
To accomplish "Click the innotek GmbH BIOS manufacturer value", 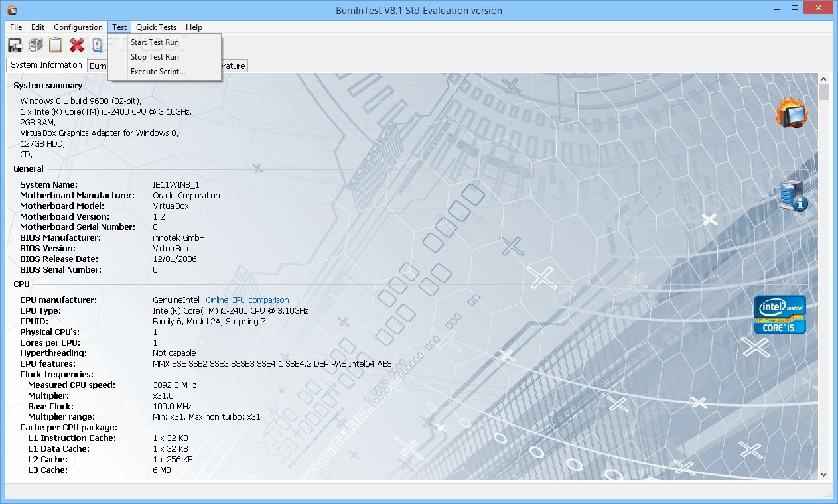I will (178, 238).
